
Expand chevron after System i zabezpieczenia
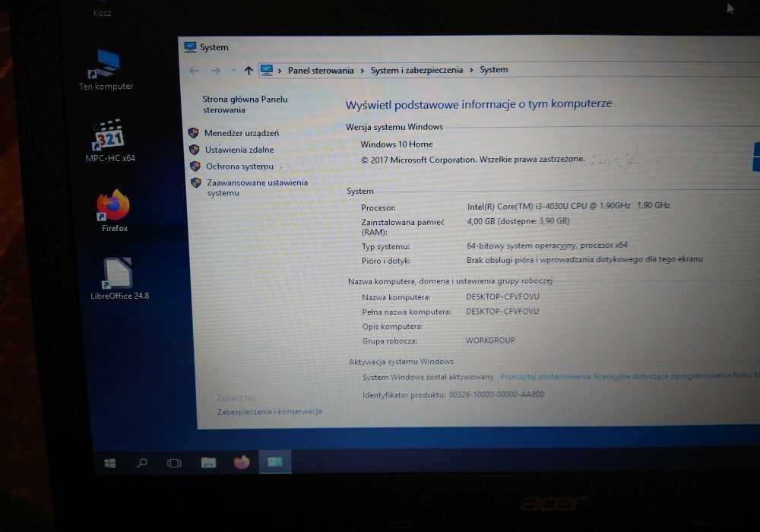pos(471,70)
